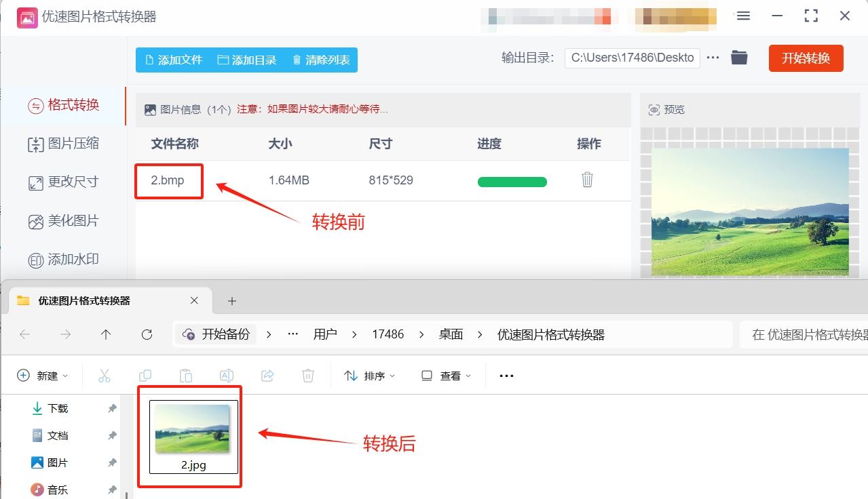The image size is (868, 499).
Task: Open the 排序 sorting dropdown
Action: pos(369,375)
